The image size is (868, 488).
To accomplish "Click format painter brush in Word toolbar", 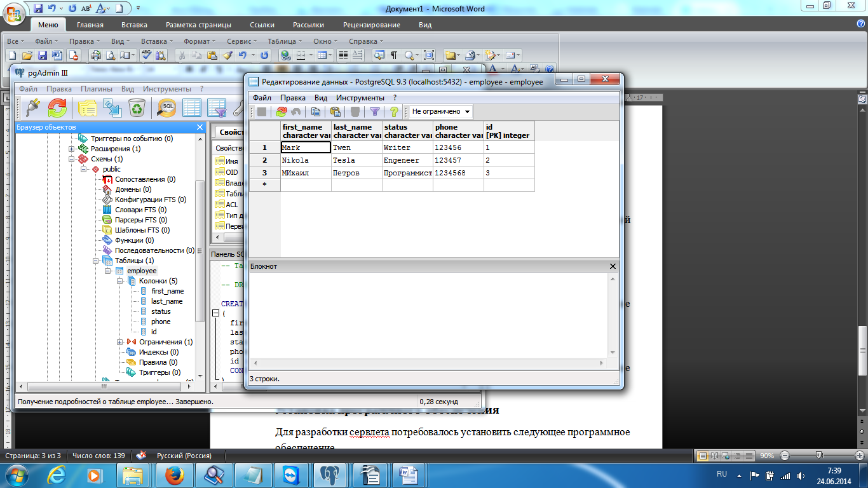I will tap(227, 55).
